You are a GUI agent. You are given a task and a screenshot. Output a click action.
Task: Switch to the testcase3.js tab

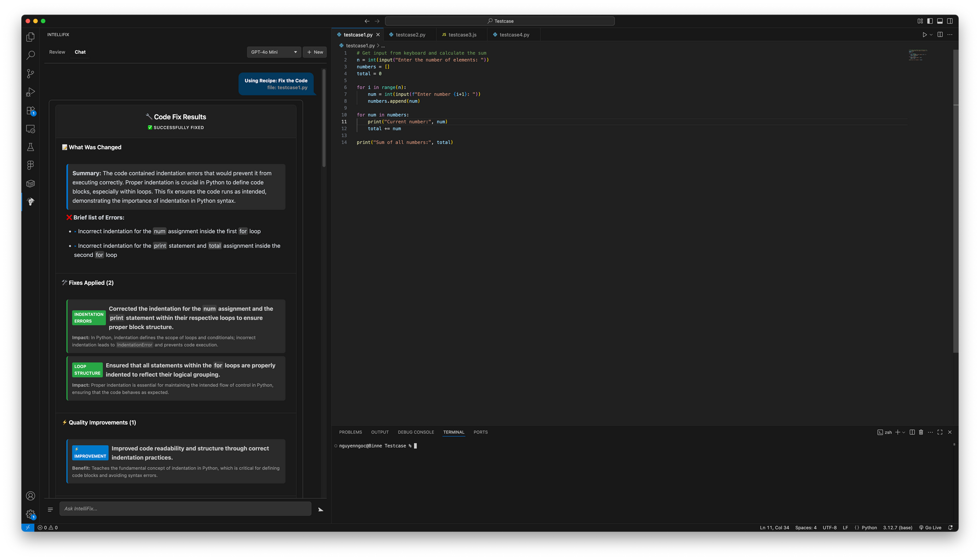(462, 35)
